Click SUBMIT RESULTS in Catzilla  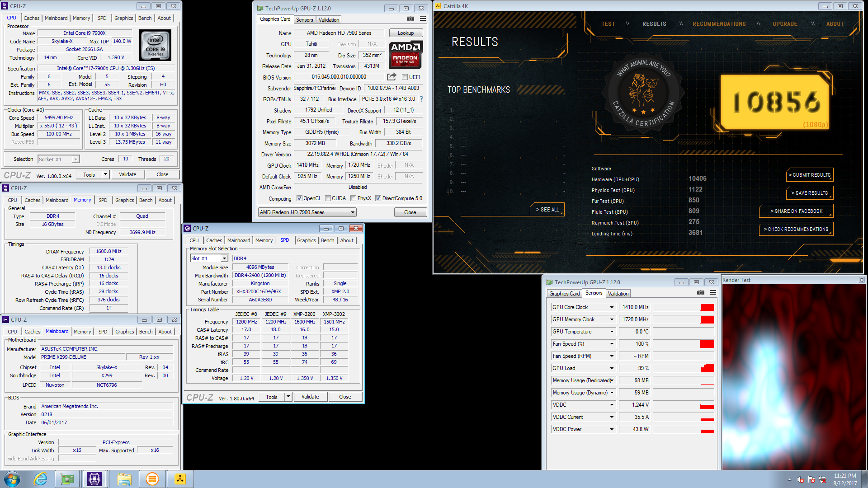[810, 175]
